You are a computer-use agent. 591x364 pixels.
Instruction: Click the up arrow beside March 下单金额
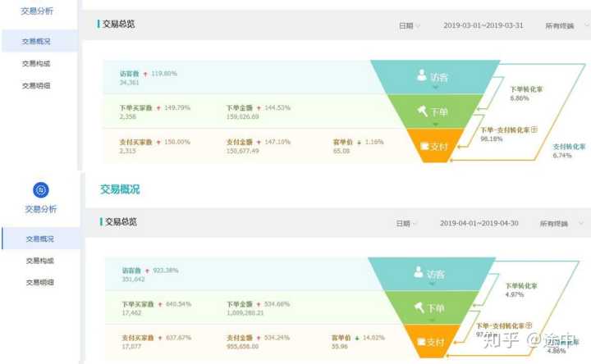coord(259,108)
